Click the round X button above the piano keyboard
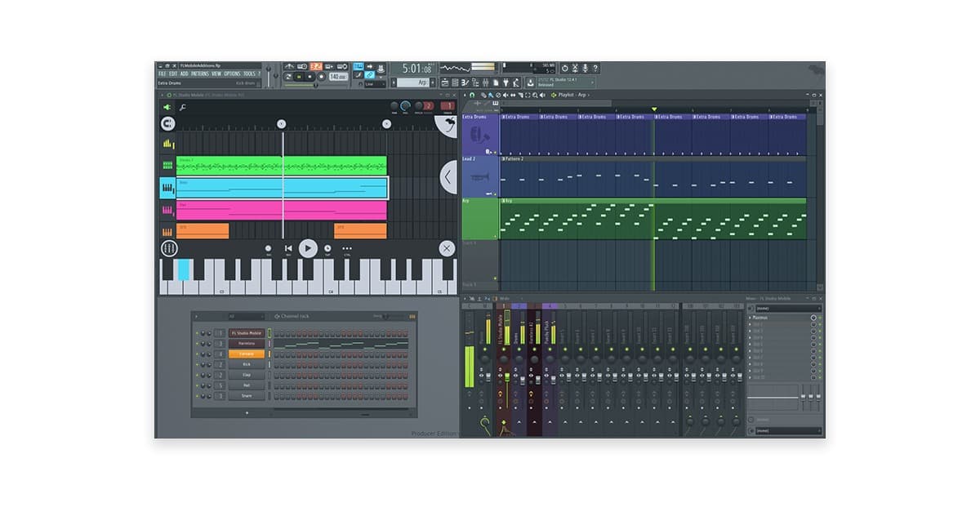This screenshot has width=980, height=512. click(x=447, y=248)
